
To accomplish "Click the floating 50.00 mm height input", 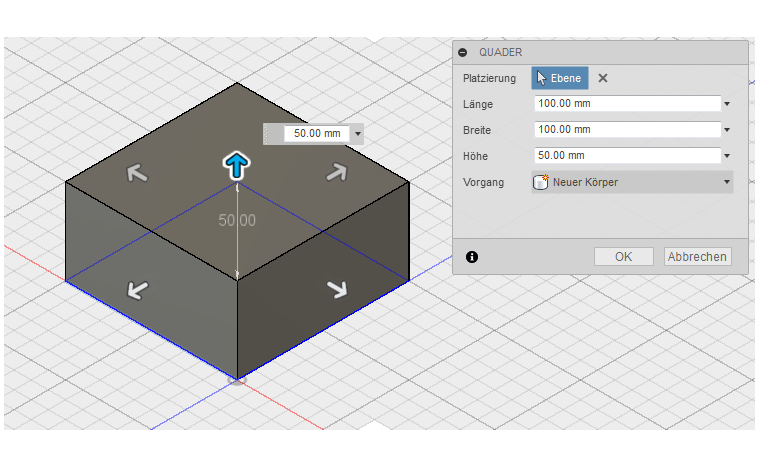I will 317,133.
